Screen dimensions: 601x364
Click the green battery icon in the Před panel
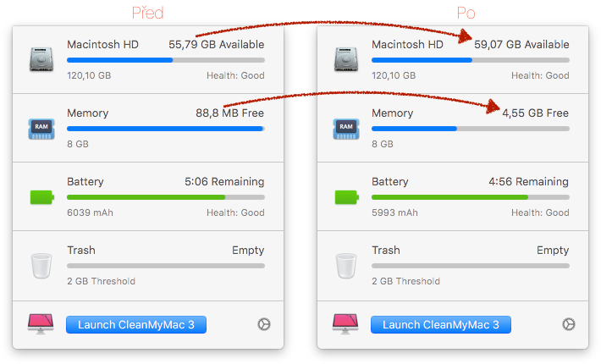pyautogui.click(x=41, y=197)
